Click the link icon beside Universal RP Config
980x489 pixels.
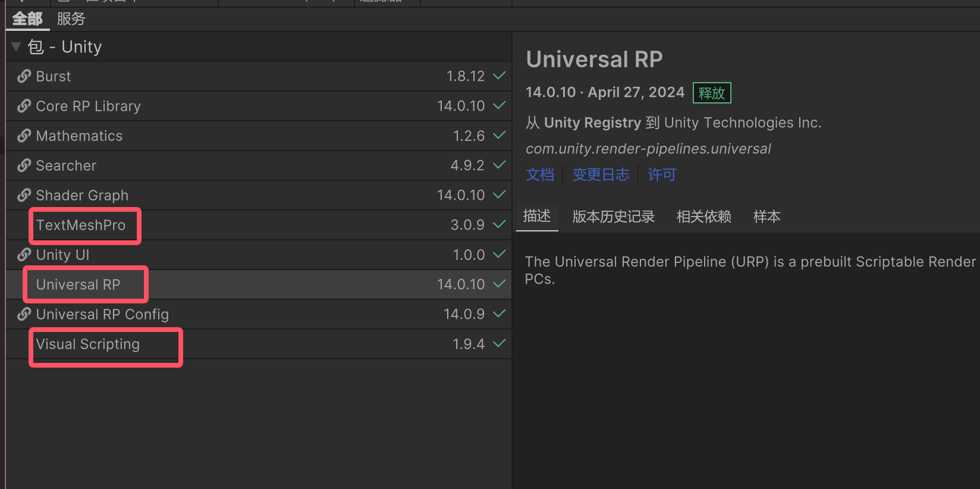pyautogui.click(x=24, y=314)
